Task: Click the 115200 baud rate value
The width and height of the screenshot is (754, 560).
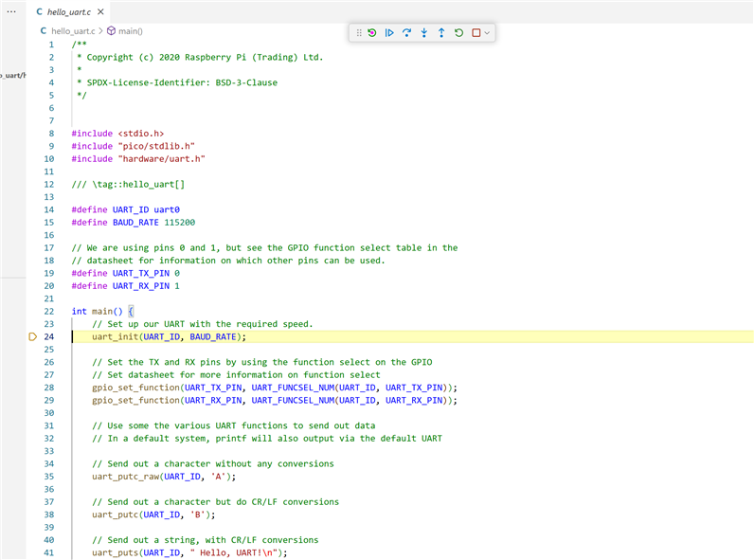Action: pos(180,223)
